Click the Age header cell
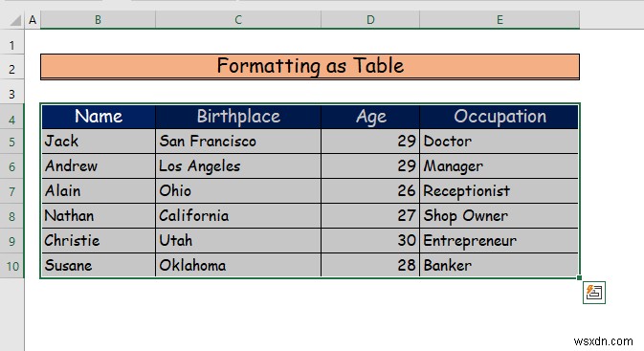 (x=370, y=117)
